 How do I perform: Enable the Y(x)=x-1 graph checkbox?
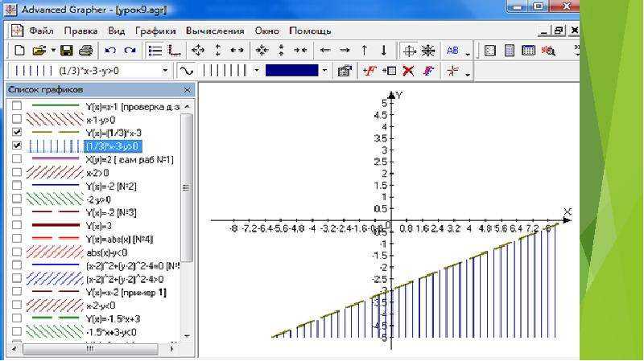[16, 106]
